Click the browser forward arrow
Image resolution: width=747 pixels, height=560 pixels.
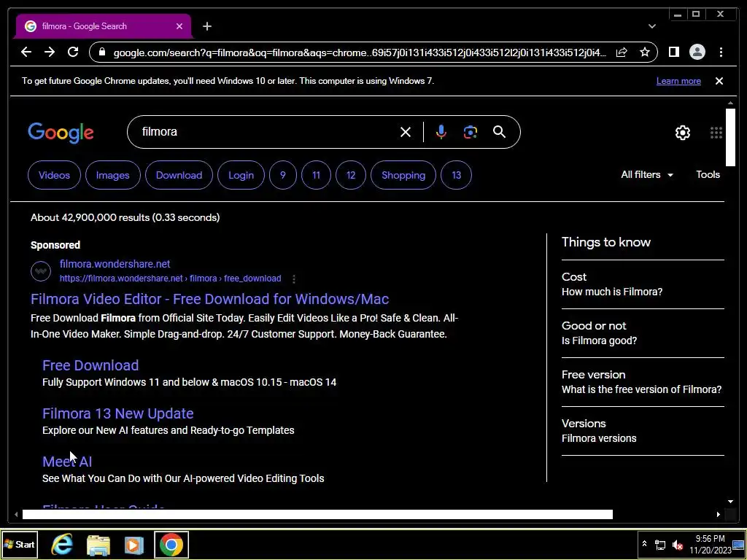click(x=50, y=52)
